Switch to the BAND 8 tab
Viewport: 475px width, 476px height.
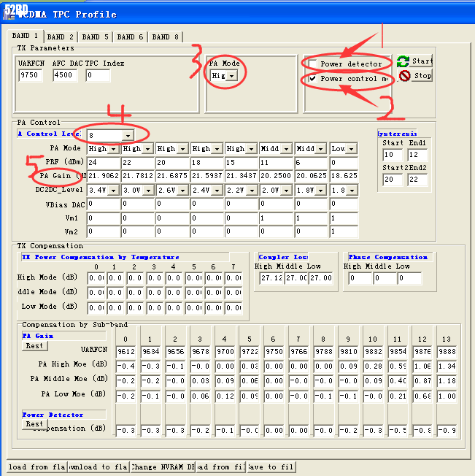point(165,37)
